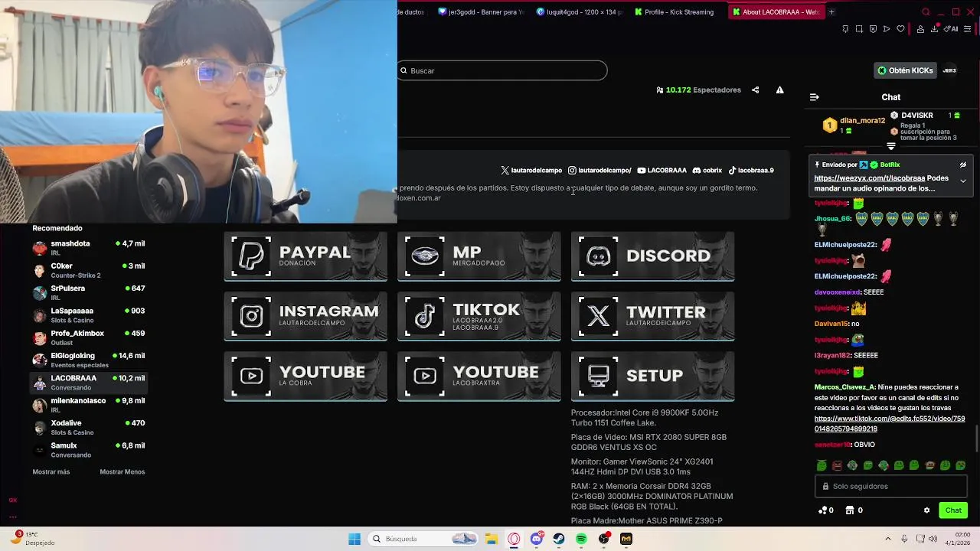
Task: Expand the pinned message chevron
Action: (963, 181)
